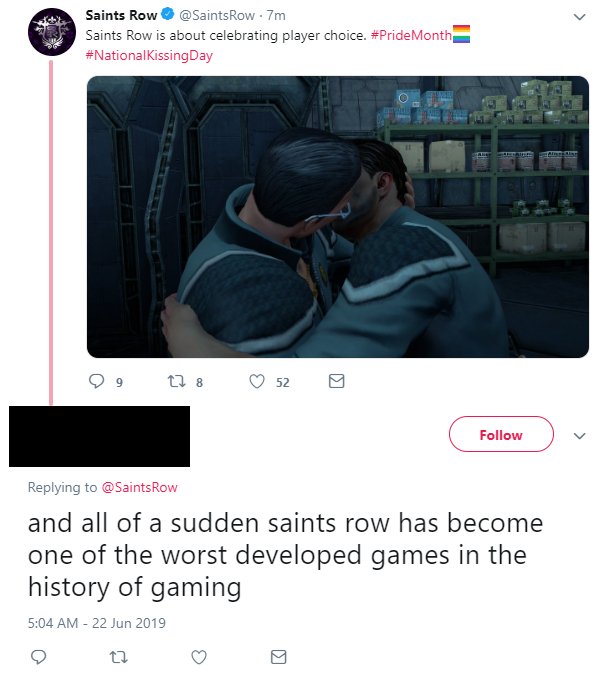Share the bottom reply via envelope icon
The height and width of the screenshot is (674, 611).
[278, 656]
